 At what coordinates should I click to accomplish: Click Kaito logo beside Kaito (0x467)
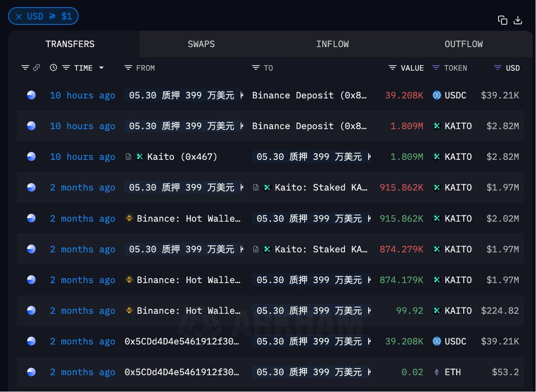click(140, 157)
